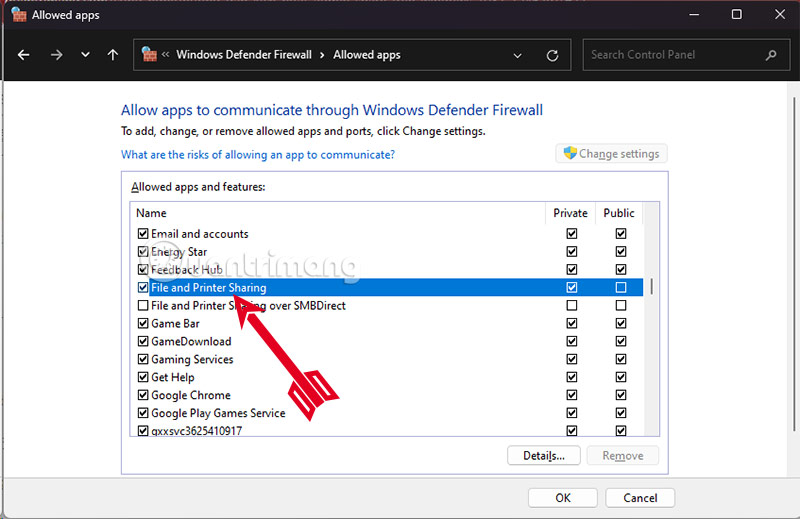Uncheck Private for Game Bar
800x519 pixels.
[x=571, y=323]
